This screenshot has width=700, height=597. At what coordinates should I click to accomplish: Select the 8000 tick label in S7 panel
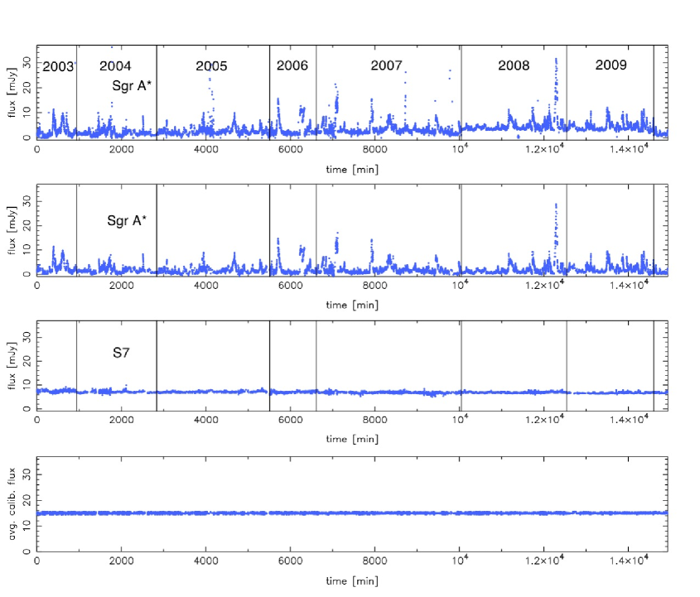pos(374,420)
